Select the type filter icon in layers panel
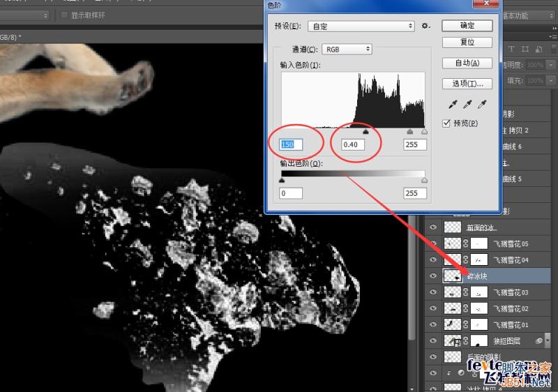Viewport: 558px width, 392px height. [x=511, y=49]
